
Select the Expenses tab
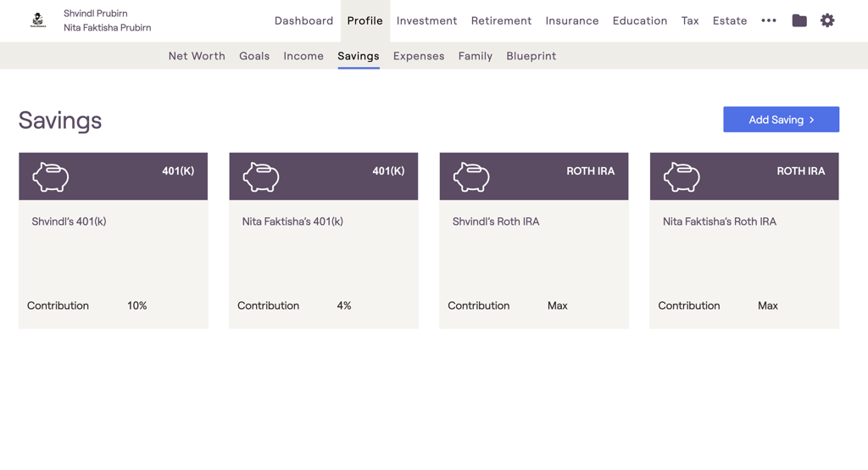[x=419, y=56]
